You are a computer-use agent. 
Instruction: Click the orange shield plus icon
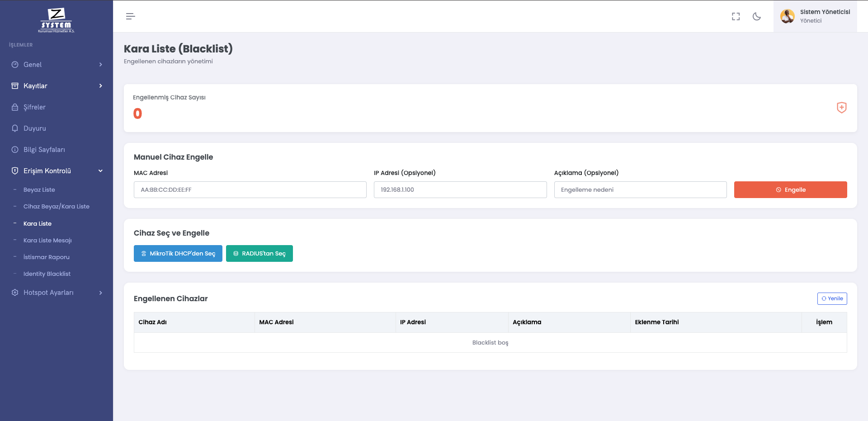click(x=841, y=108)
